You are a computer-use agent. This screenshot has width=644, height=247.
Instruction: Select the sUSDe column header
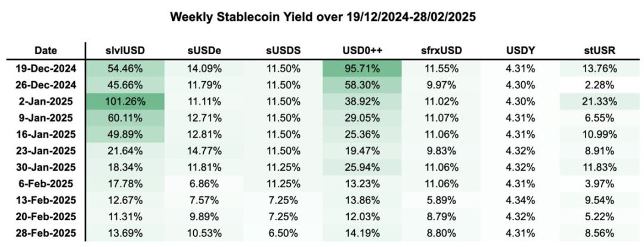click(x=205, y=51)
